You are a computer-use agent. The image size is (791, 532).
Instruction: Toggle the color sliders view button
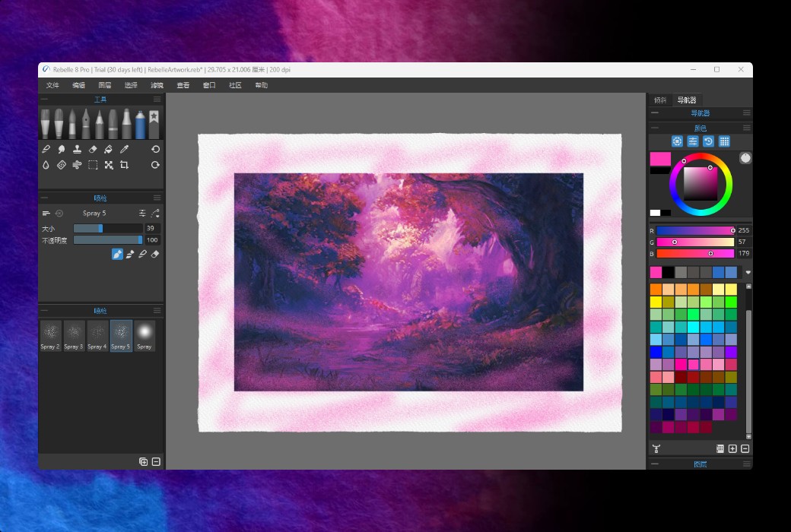coord(693,141)
